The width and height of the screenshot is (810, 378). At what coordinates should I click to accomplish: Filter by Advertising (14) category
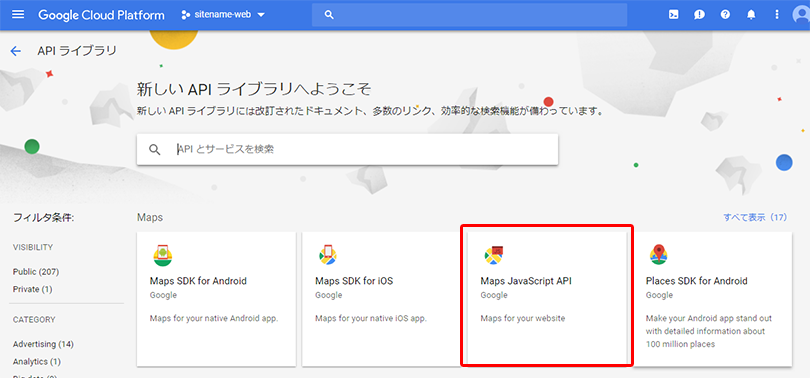(x=43, y=344)
